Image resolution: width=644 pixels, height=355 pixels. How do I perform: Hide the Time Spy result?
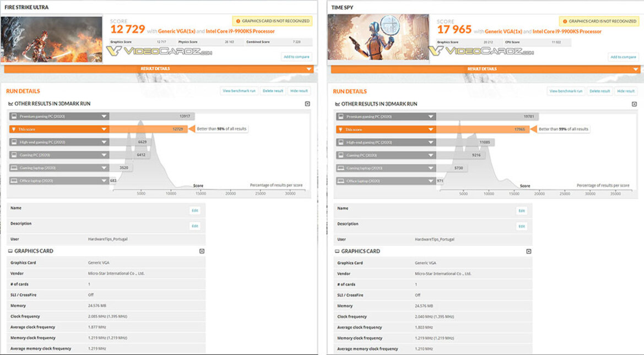(x=626, y=91)
